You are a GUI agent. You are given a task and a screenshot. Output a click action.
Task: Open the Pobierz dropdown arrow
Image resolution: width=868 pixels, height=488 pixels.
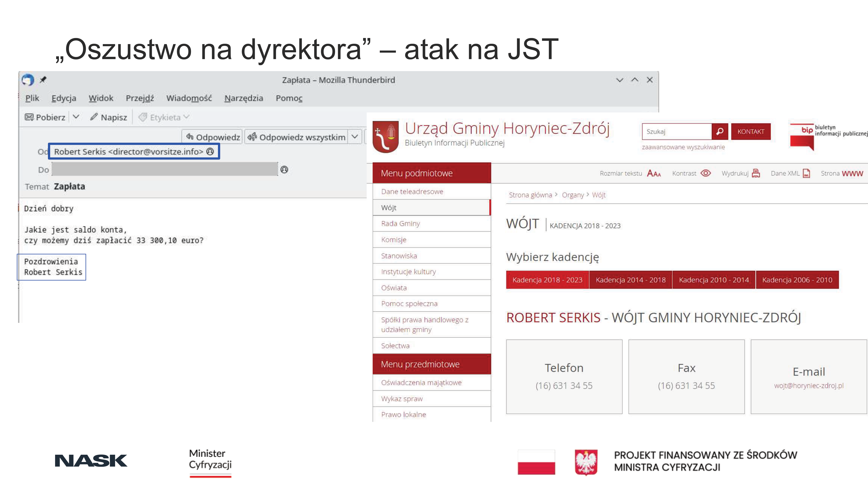76,117
